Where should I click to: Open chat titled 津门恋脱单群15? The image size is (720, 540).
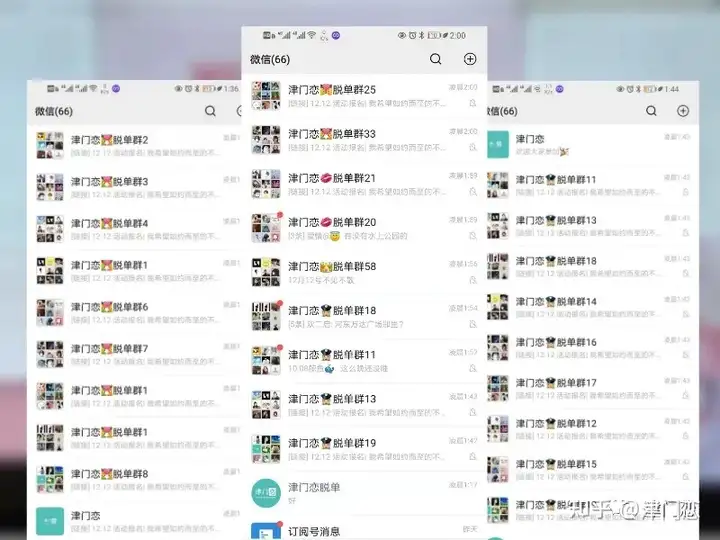[556, 464]
